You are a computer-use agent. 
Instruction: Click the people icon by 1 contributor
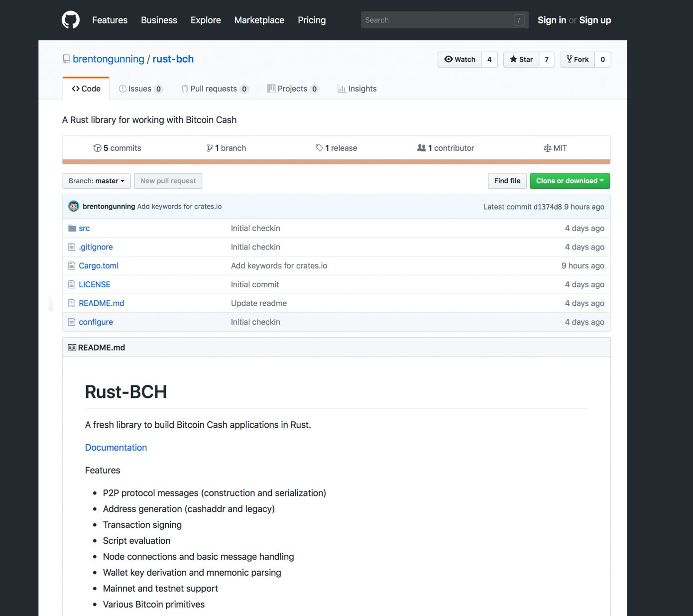click(x=421, y=148)
